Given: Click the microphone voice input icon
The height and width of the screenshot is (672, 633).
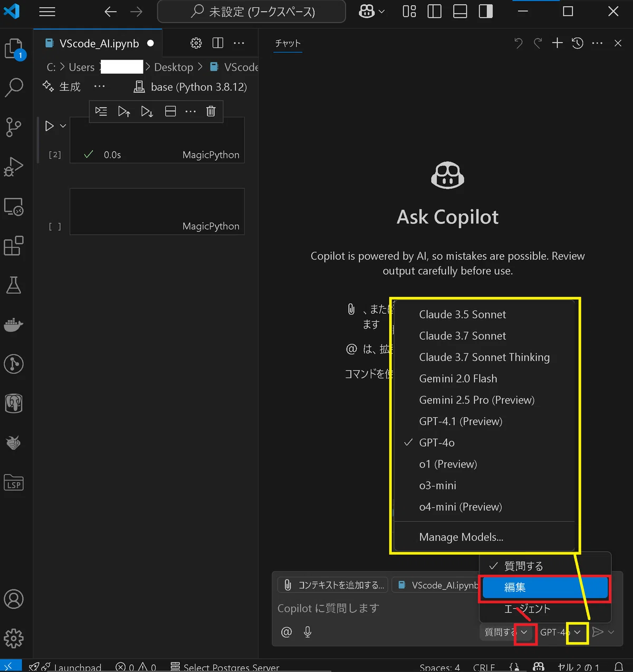Looking at the screenshot, I should [x=308, y=632].
